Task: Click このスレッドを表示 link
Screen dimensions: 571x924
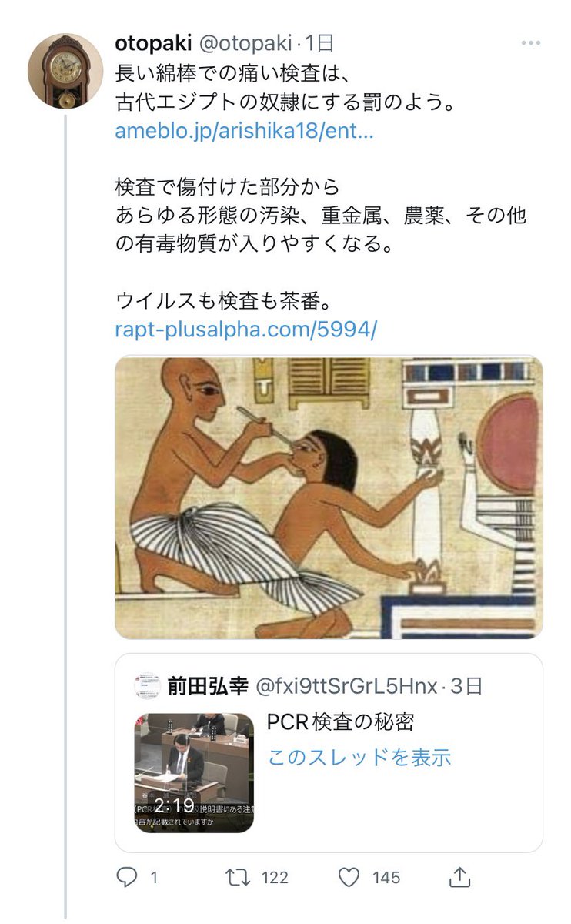Action: [x=359, y=758]
